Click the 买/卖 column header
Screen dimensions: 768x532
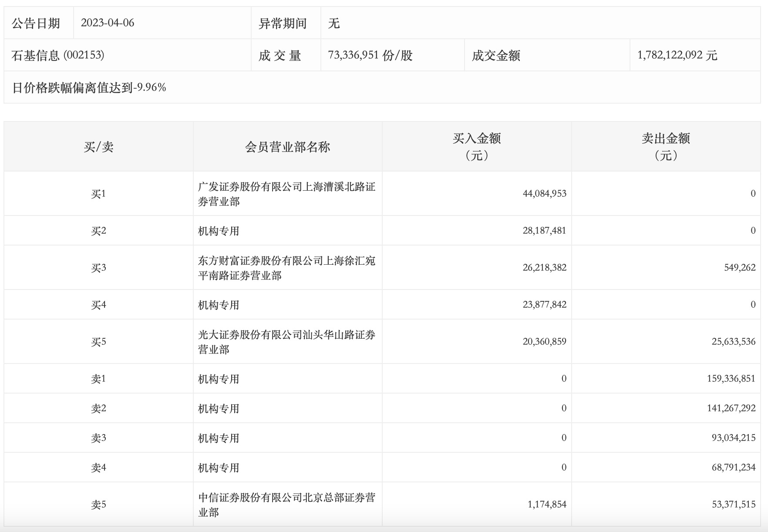coord(99,147)
